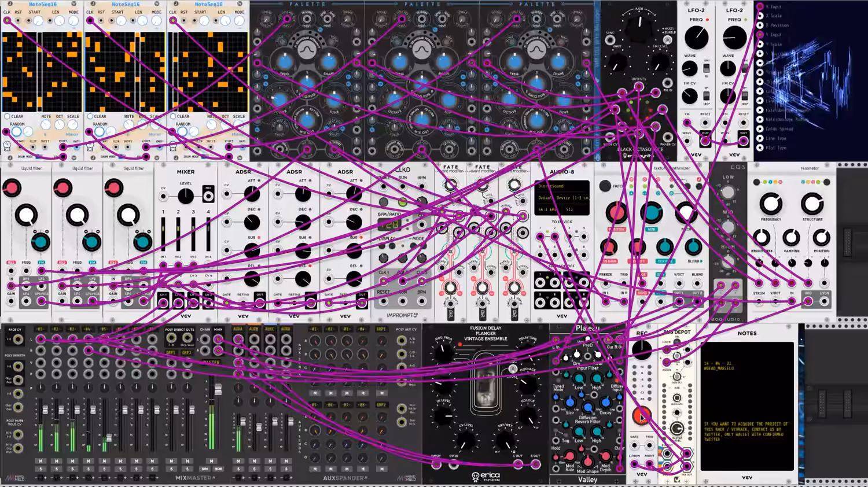The height and width of the screenshot is (487, 868).
Task: Click CLEAR on the rightmost NoteSeq16
Action: 173,116
